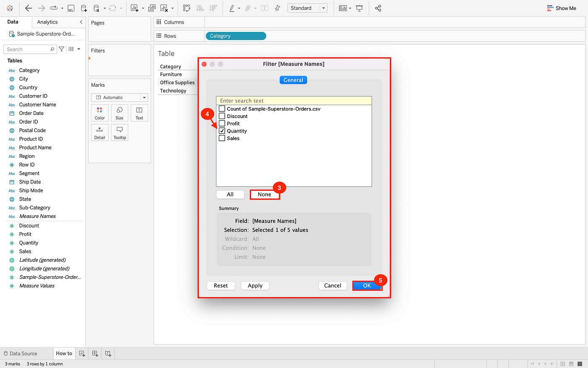Click the Presentation Mode icon
This screenshot has width=588, height=368.
tap(360, 8)
